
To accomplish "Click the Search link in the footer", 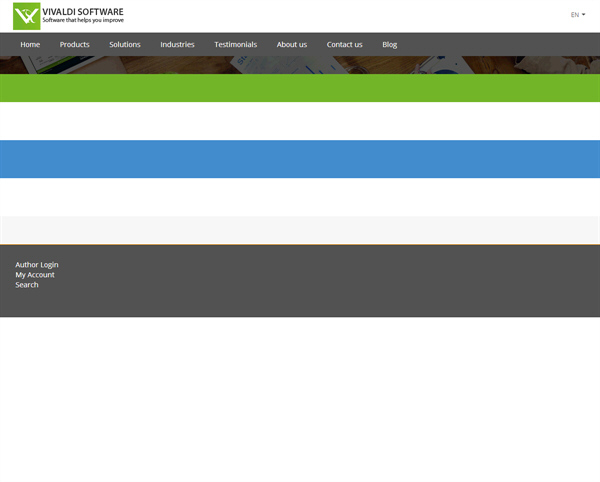I will [27, 285].
